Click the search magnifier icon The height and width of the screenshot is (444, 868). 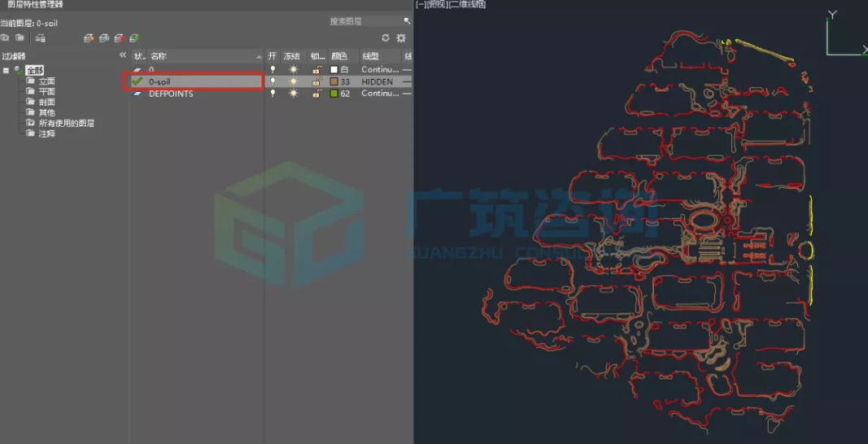tap(407, 21)
